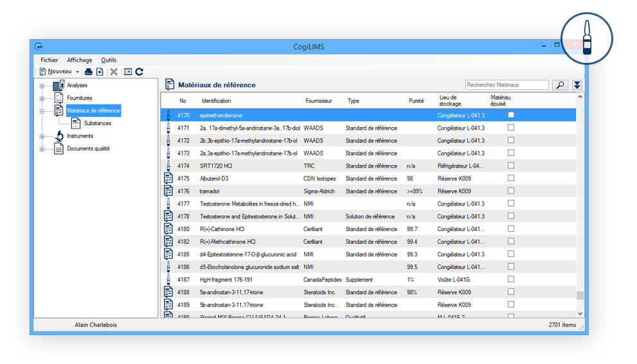637x364 pixels.
Task: Click the double-arrow advanced search icon
Action: pyautogui.click(x=577, y=85)
